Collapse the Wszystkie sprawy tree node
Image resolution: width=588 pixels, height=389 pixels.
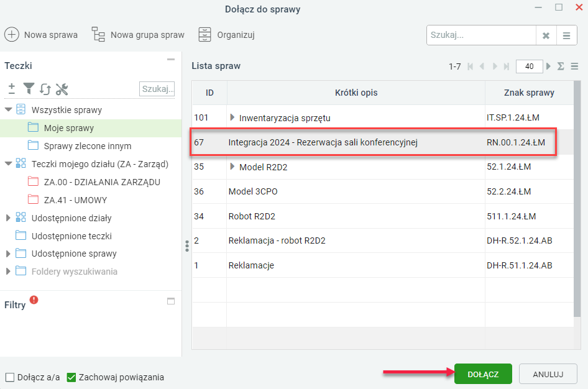click(8, 110)
